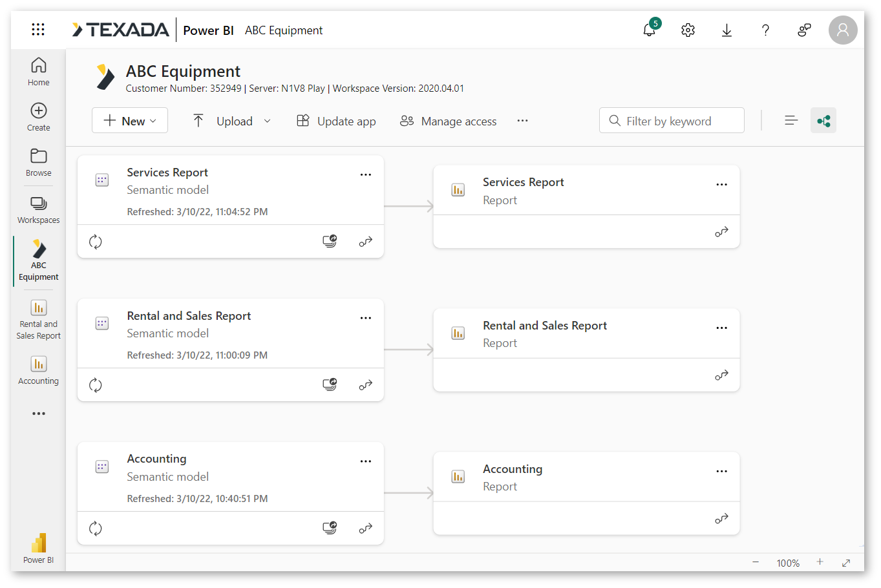Click the download arrow icon in header
The width and height of the screenshot is (881, 588).
point(727,30)
